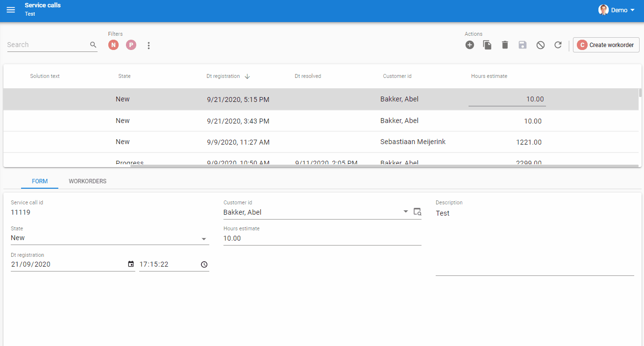Cancel edits with the blocked-circle icon
The height and width of the screenshot is (346, 644).
(x=540, y=45)
